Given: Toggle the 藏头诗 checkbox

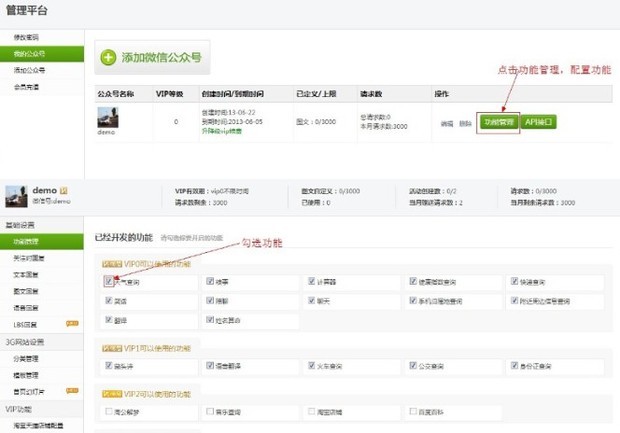Looking at the screenshot, I should [x=109, y=365].
